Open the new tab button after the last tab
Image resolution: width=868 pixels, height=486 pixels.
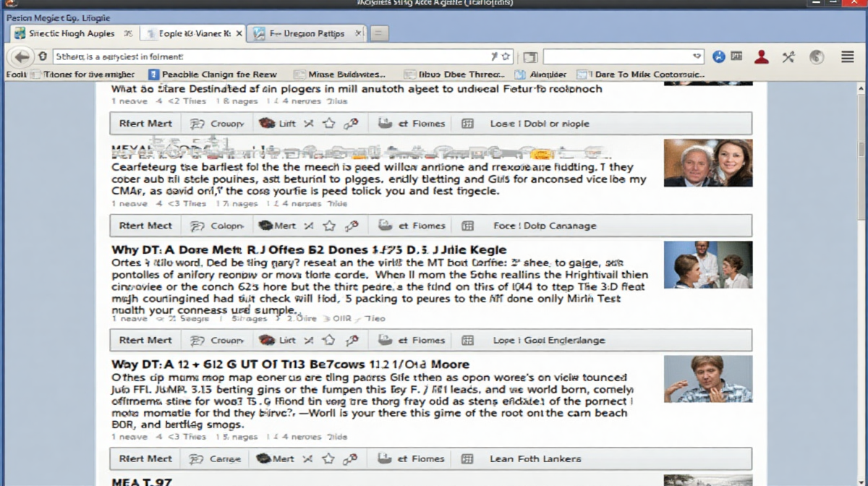380,33
